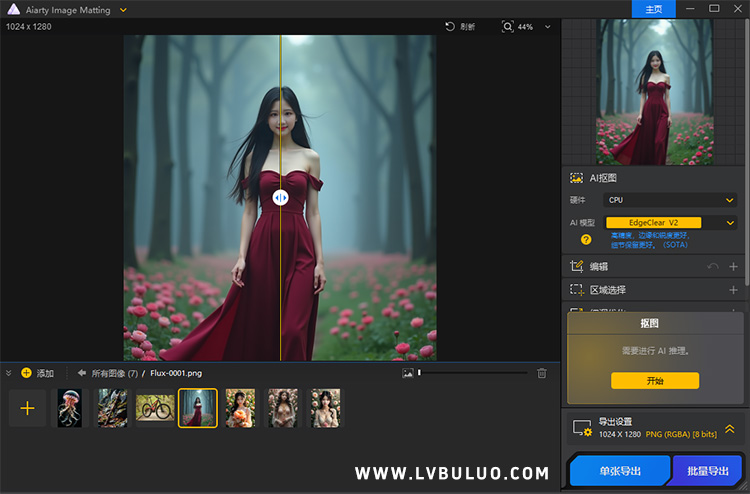Click the 刷新 refresh icon
The width and height of the screenshot is (750, 494).
(x=450, y=26)
